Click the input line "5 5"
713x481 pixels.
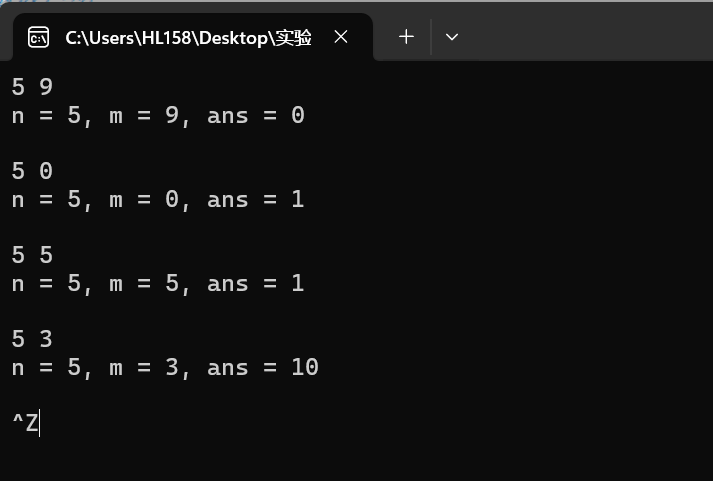click(x=32, y=255)
